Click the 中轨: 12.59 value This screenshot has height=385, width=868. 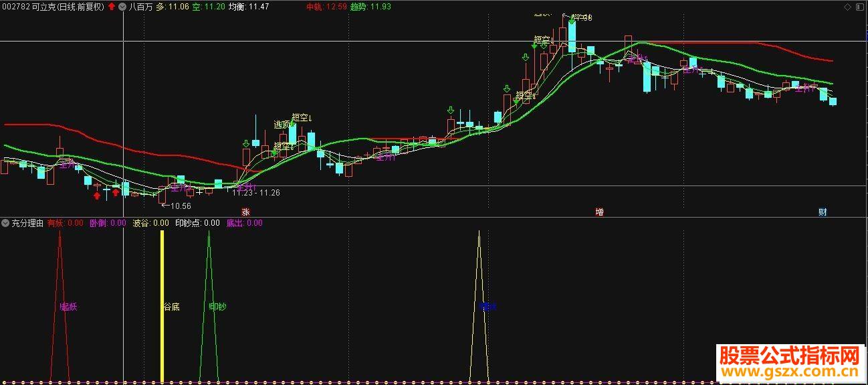(326, 7)
